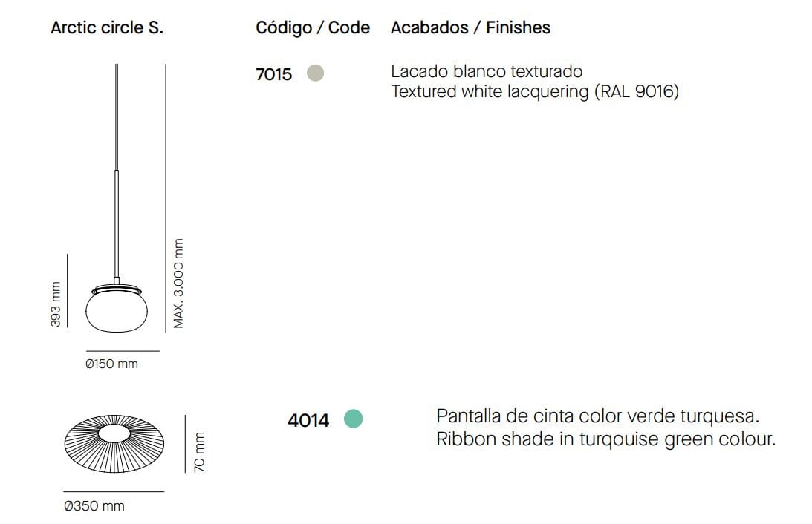
Task: Click the 'Acabados / Finishes' column heading
Action: [470, 28]
